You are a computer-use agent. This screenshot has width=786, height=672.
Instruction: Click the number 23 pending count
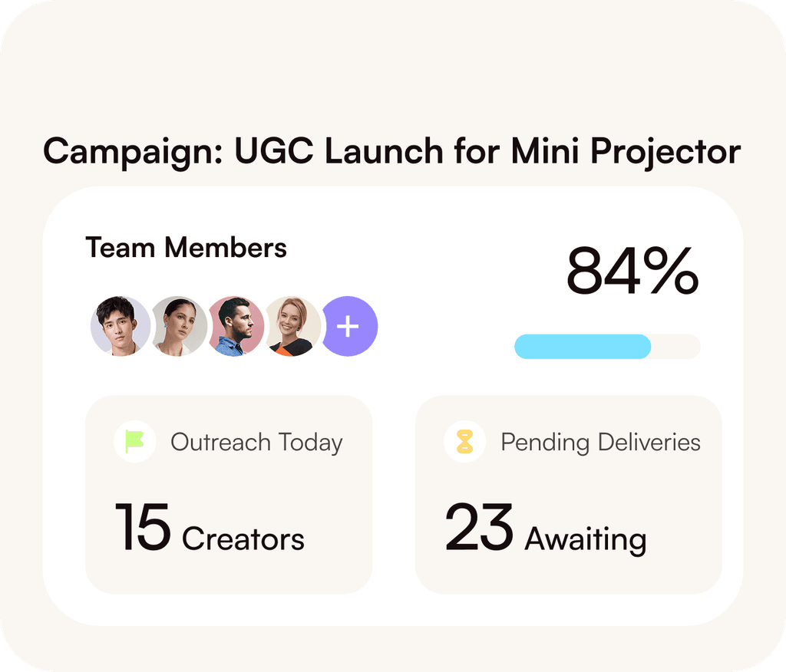(x=479, y=528)
